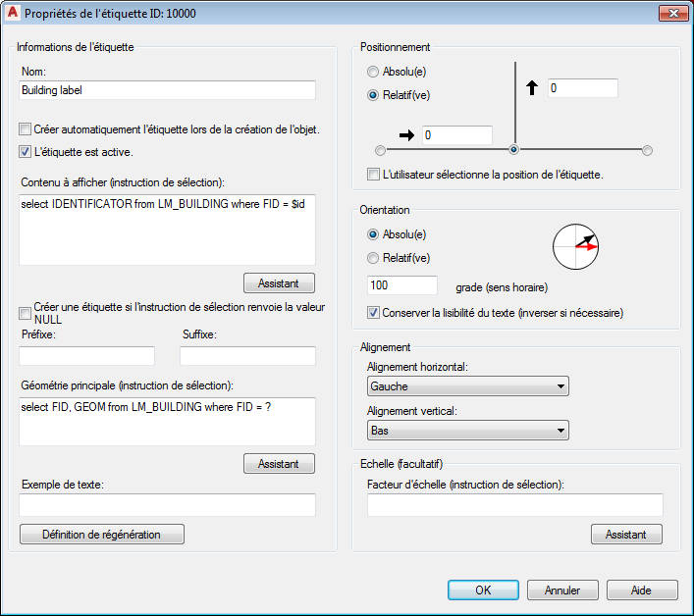Click the Exemple de texte field
This screenshot has height=616, width=694.
click(167, 505)
